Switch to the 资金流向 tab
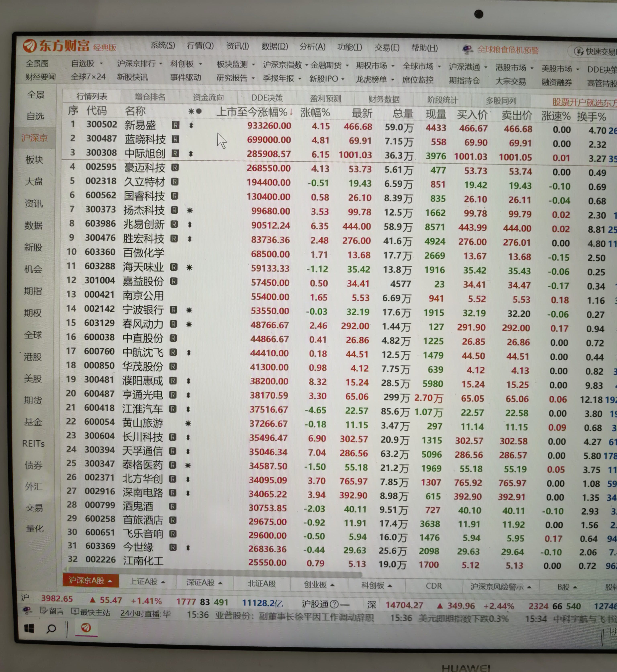 [x=208, y=97]
